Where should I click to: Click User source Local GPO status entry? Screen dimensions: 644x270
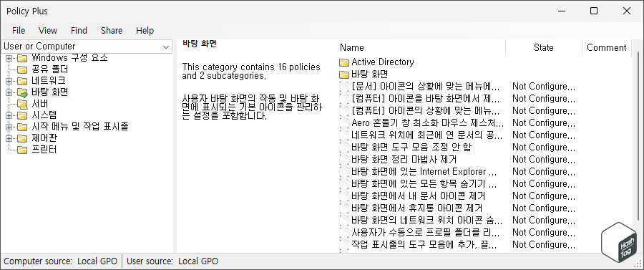pos(172,261)
